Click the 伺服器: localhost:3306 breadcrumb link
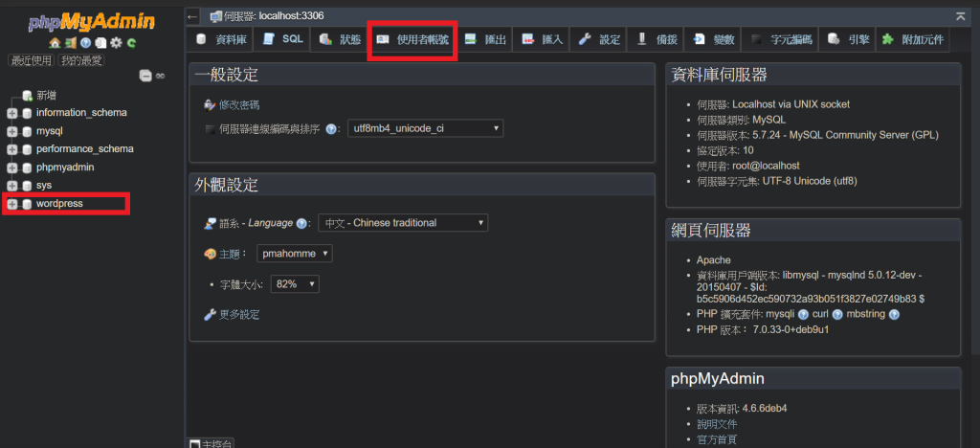 click(x=275, y=16)
